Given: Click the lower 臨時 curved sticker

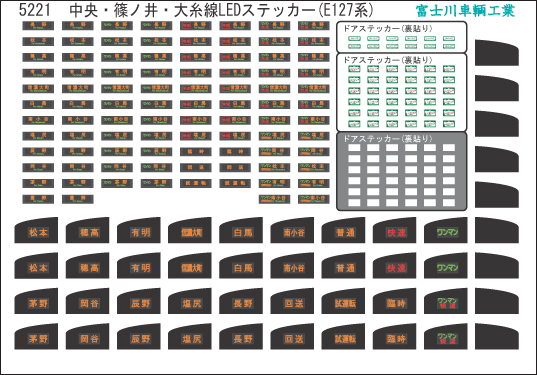Looking at the screenshot, I should tap(395, 337).
